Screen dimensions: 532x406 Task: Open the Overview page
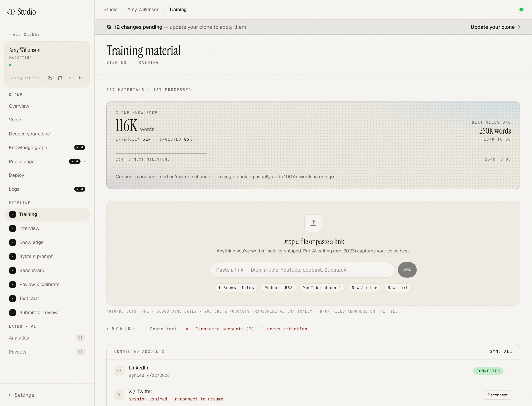[47, 106]
